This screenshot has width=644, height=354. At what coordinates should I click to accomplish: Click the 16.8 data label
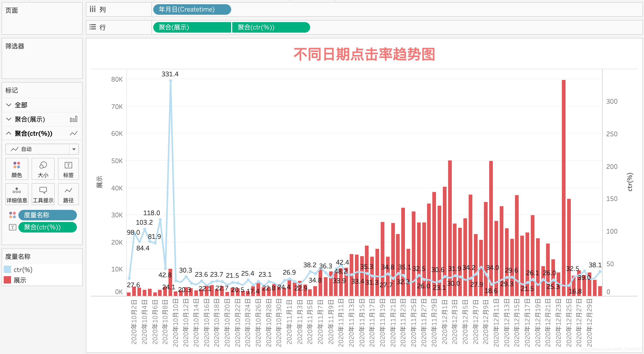click(x=575, y=291)
